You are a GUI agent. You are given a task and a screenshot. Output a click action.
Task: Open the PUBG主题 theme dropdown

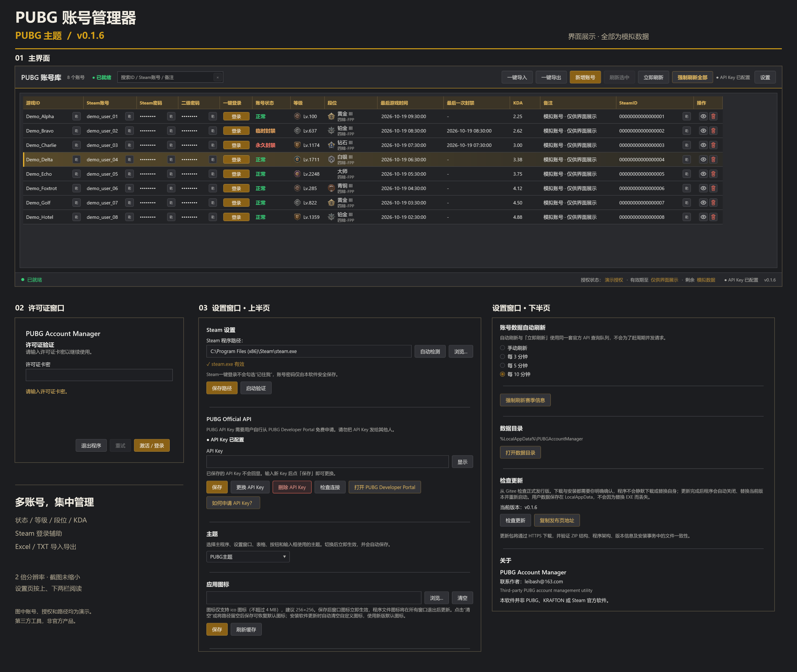(248, 557)
